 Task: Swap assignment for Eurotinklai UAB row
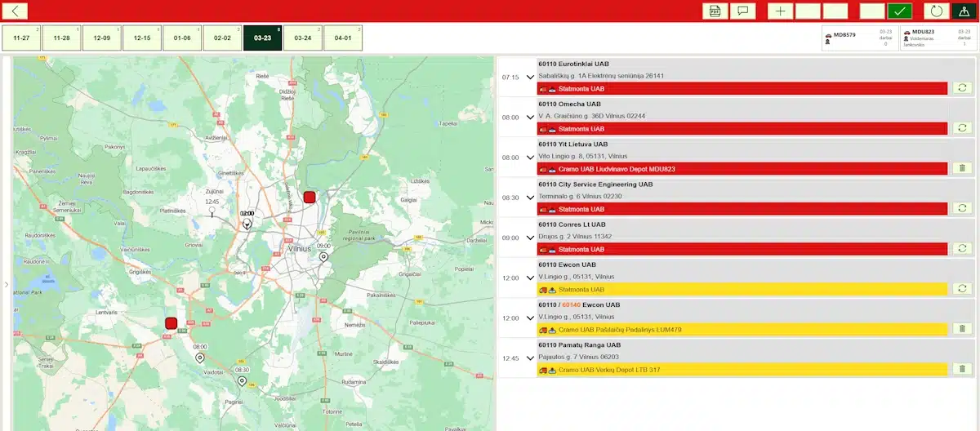[x=962, y=88]
